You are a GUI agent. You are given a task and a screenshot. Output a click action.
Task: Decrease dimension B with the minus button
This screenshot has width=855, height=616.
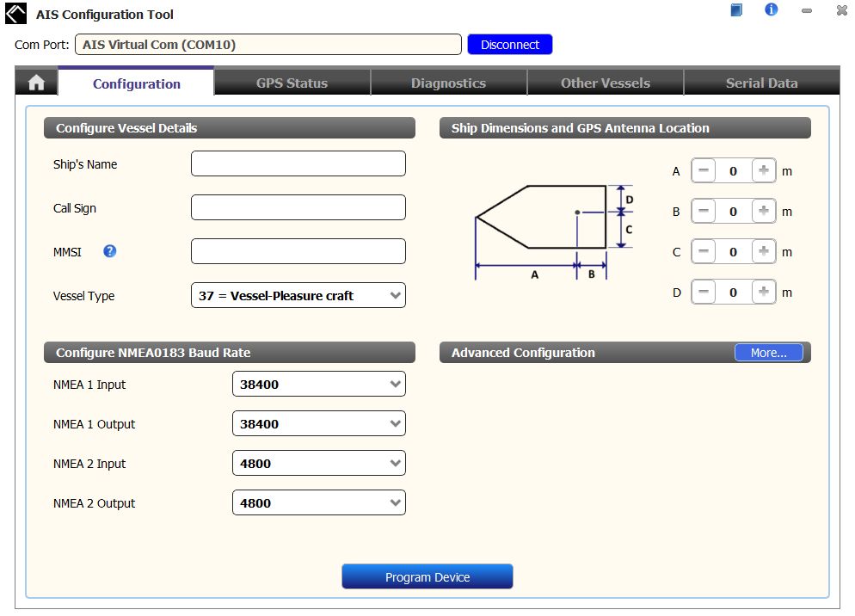704,211
